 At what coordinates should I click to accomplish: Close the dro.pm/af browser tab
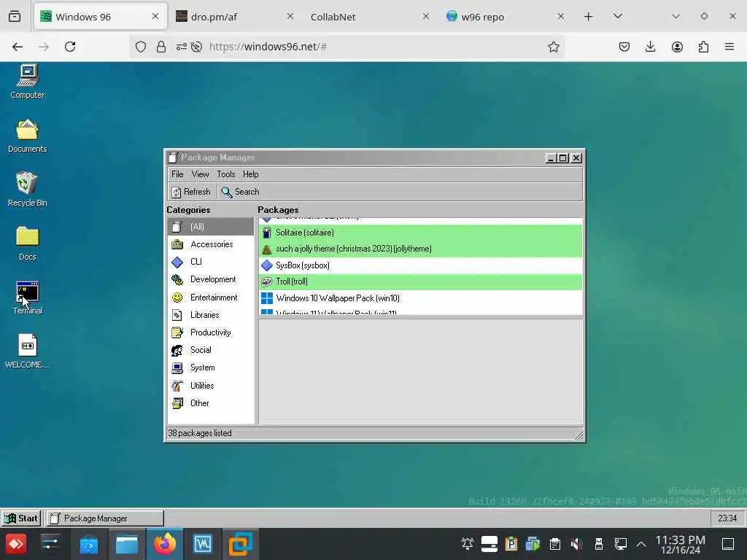pos(290,16)
